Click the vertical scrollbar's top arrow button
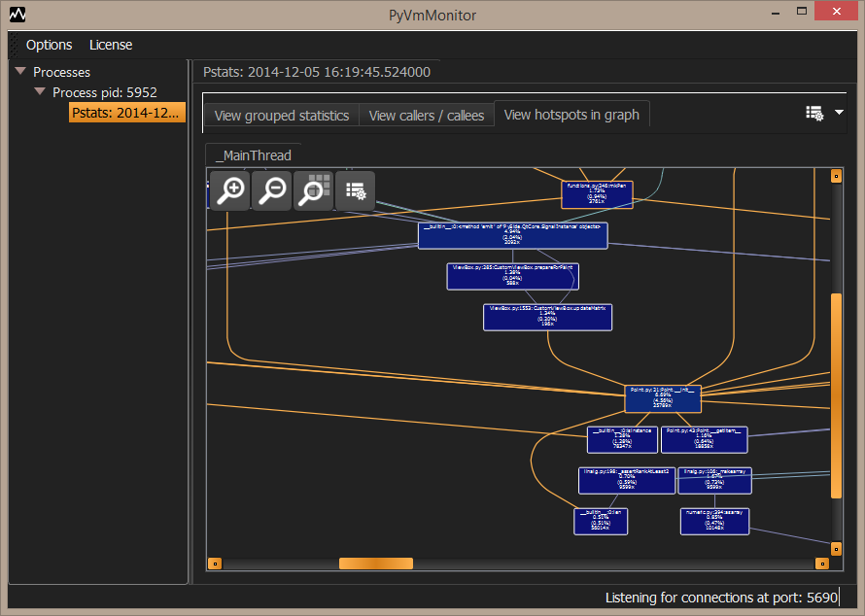 tap(836, 176)
